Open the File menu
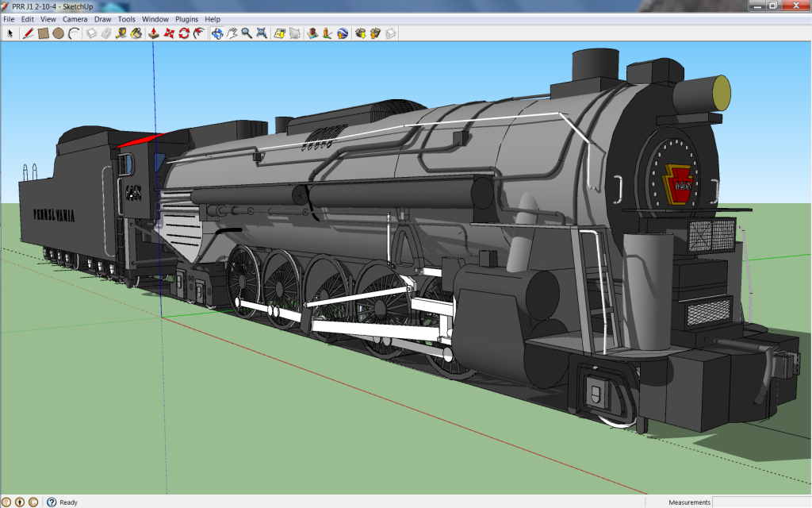This screenshot has width=812, height=508. click(9, 19)
